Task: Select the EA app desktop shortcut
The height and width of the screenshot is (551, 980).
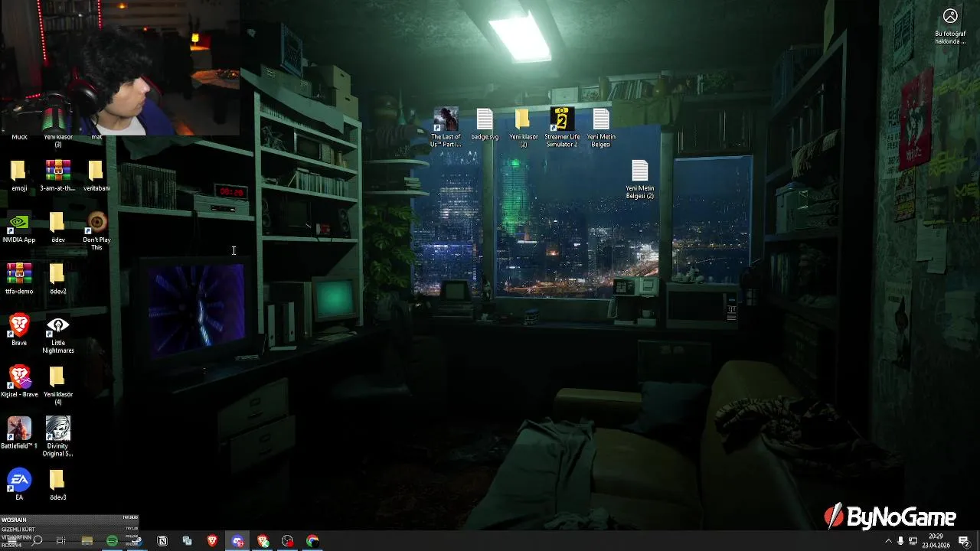Action: (x=19, y=484)
